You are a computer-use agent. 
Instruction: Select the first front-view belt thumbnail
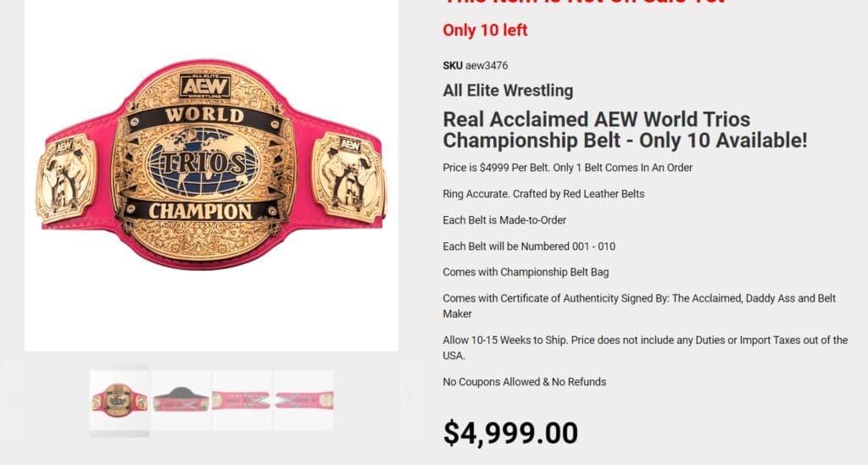click(x=120, y=400)
